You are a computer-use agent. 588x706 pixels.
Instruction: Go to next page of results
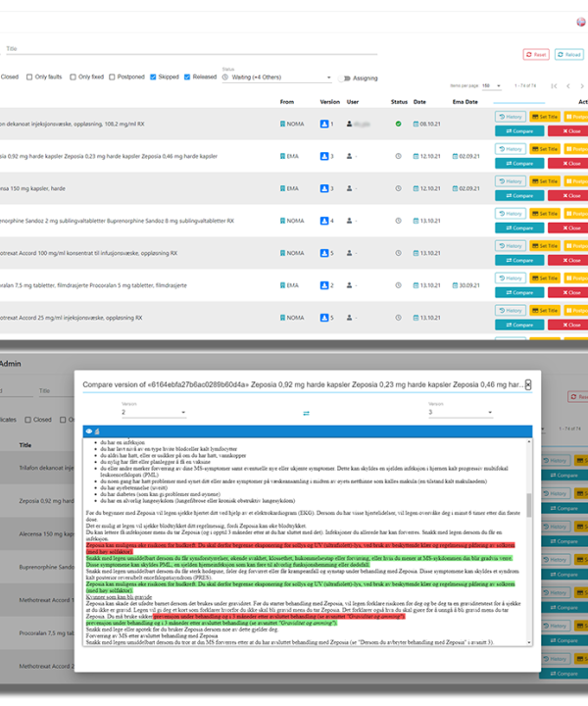point(582,86)
